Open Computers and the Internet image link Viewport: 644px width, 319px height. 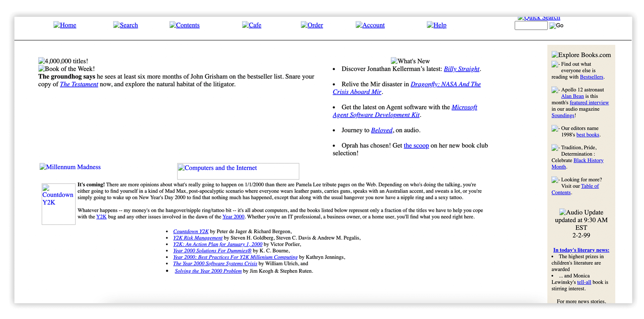click(238, 171)
